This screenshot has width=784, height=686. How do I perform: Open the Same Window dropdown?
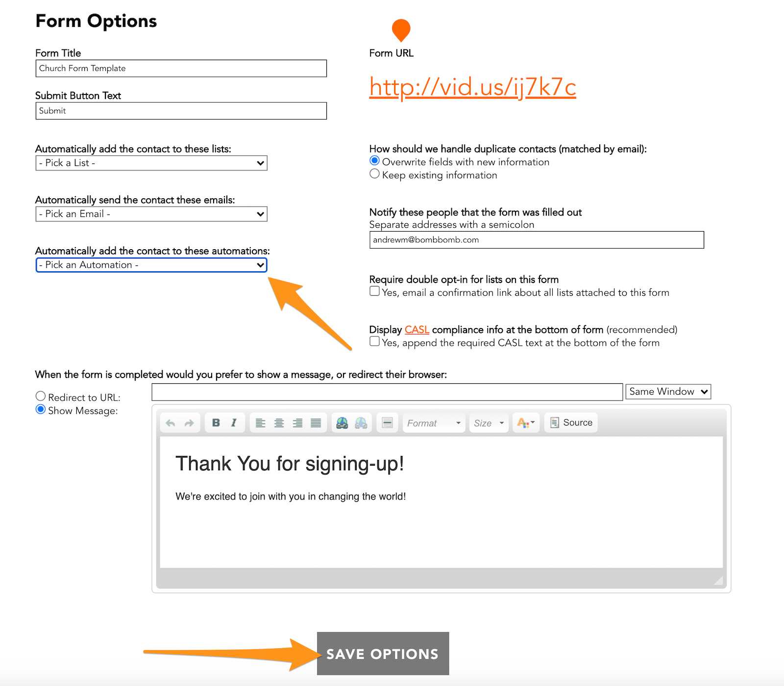click(x=668, y=392)
